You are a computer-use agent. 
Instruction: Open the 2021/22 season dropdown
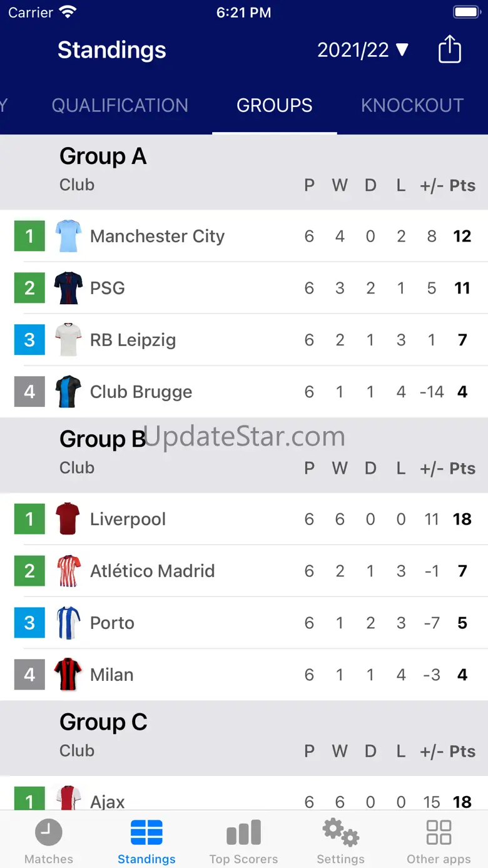click(x=362, y=50)
